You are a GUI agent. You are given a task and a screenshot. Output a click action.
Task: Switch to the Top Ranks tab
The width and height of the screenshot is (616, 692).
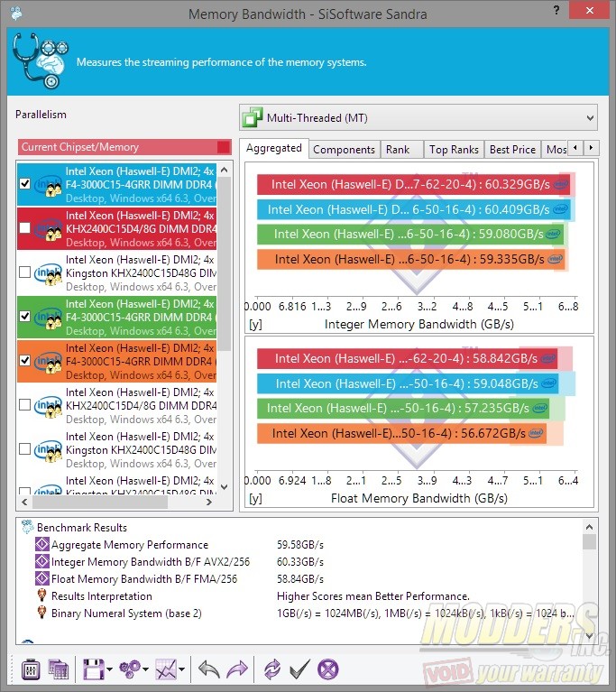454,150
